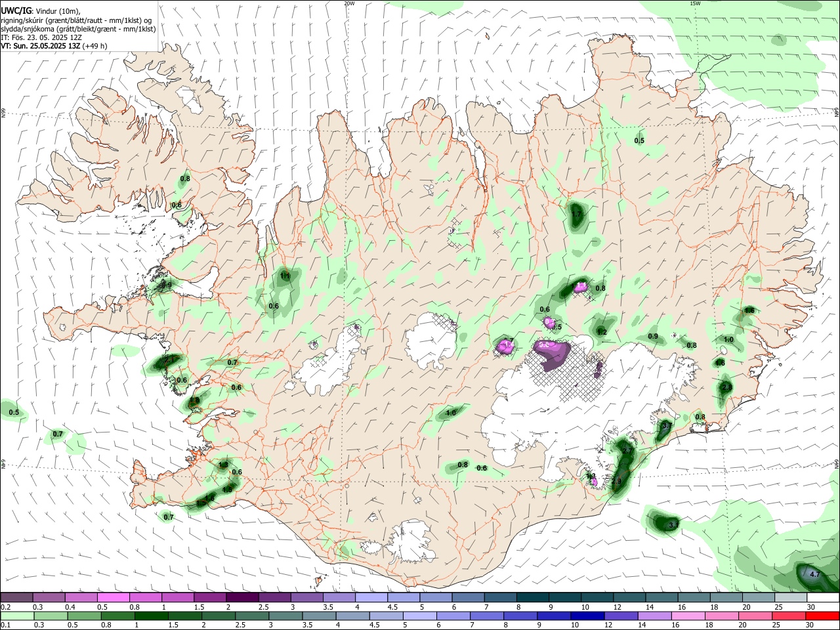Click the 1.7 precipitation value in north Iceland

click(577, 214)
